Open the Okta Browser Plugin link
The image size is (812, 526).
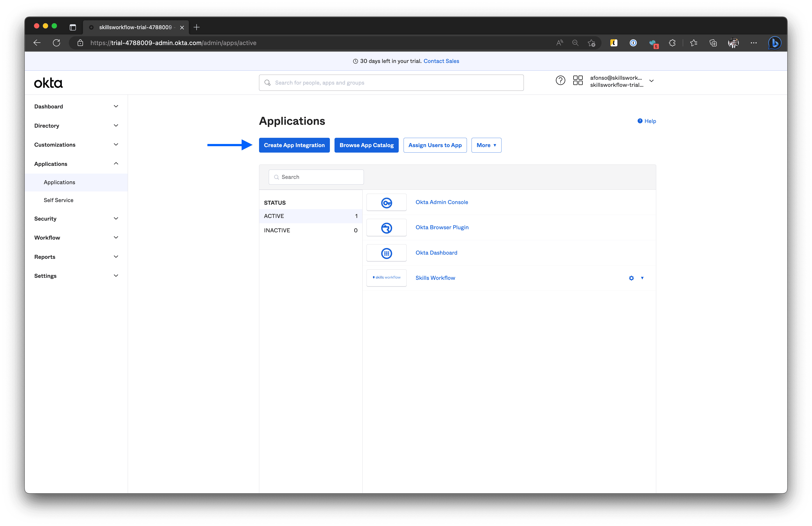click(x=442, y=227)
